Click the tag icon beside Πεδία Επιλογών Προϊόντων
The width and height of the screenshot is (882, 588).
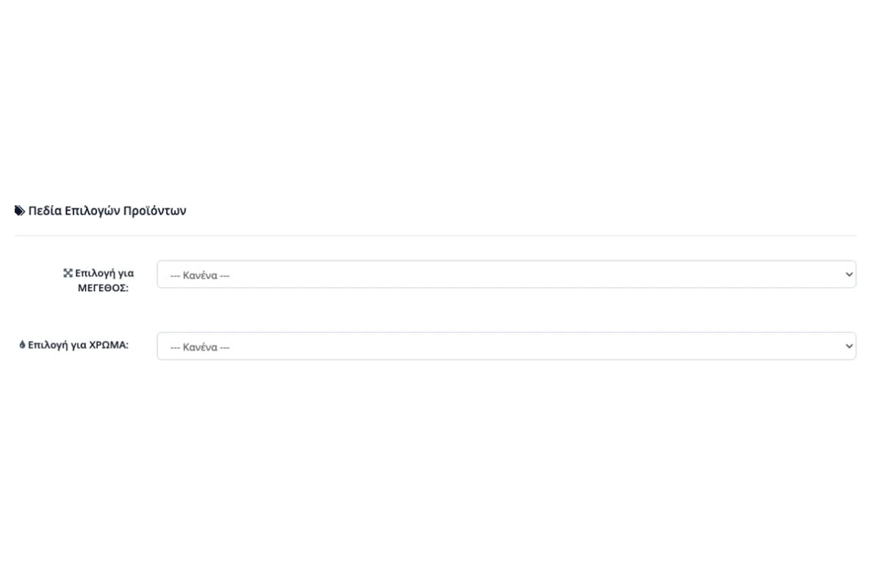pos(20,212)
